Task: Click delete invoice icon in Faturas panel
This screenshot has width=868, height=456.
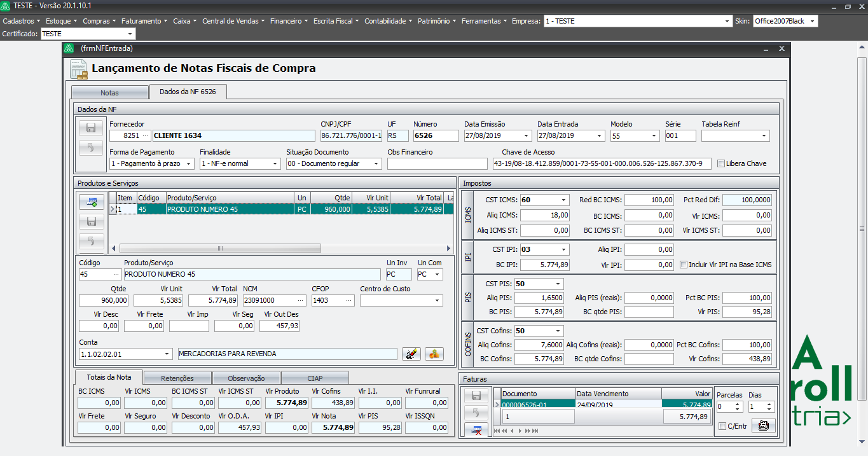Action: pyautogui.click(x=476, y=430)
